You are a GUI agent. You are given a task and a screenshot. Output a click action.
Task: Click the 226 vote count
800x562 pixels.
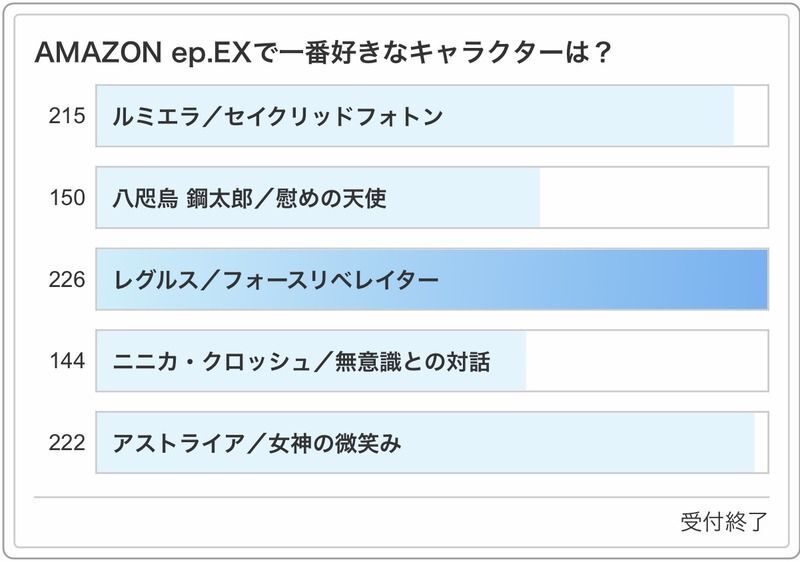pyautogui.click(x=67, y=280)
